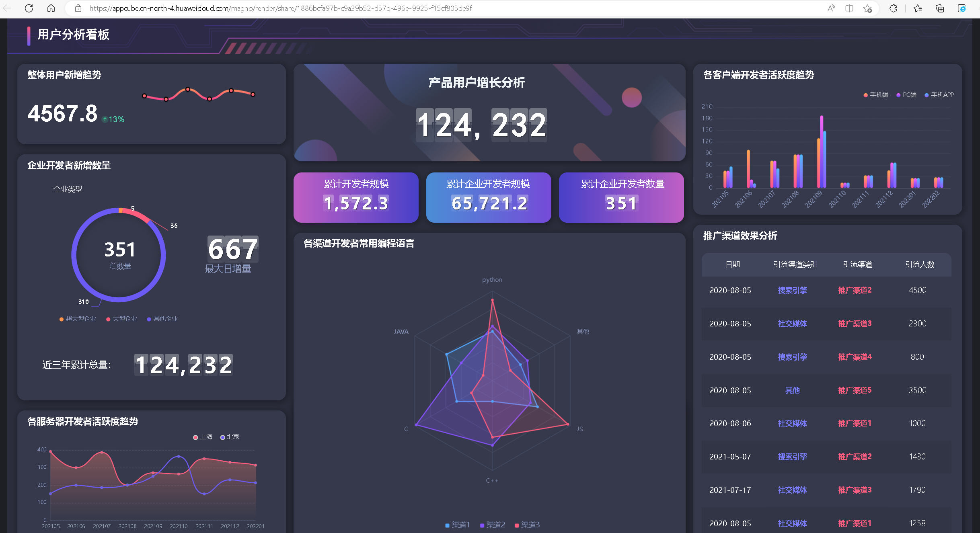The height and width of the screenshot is (533, 980).
Task: Click the 引流人数 table column header
Action: [x=920, y=264]
